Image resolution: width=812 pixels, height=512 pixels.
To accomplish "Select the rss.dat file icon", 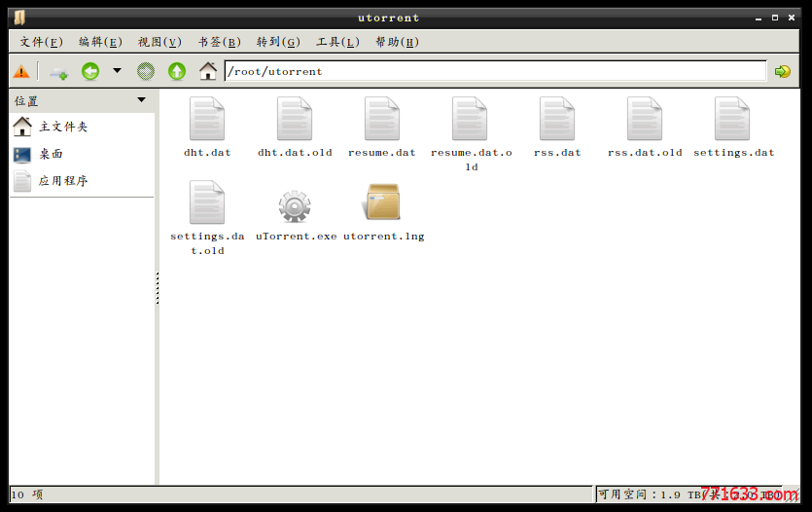I will click(557, 119).
